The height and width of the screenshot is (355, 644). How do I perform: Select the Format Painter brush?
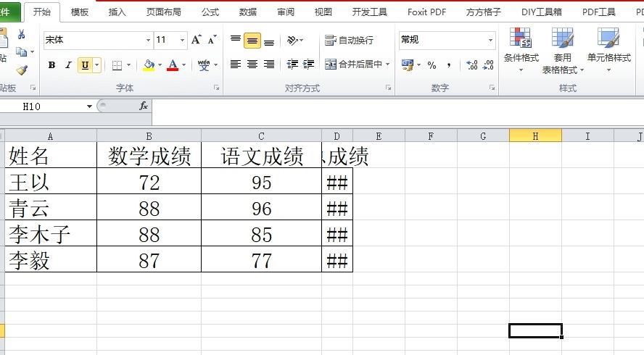click(x=22, y=70)
